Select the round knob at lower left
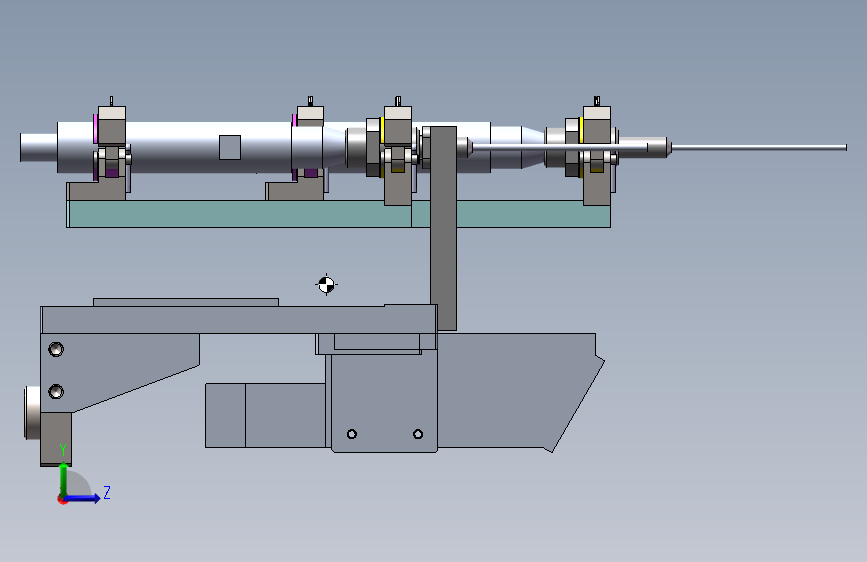 point(33,413)
